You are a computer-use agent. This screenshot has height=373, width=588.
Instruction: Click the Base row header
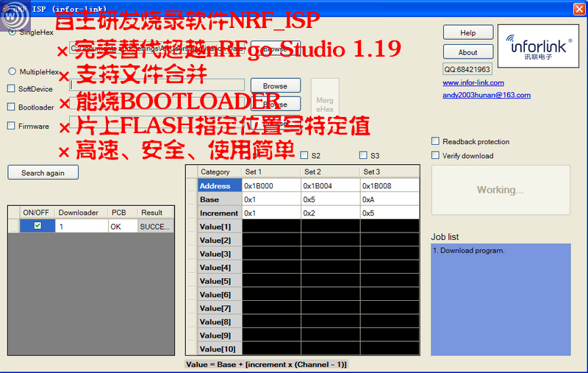pyautogui.click(x=220, y=199)
